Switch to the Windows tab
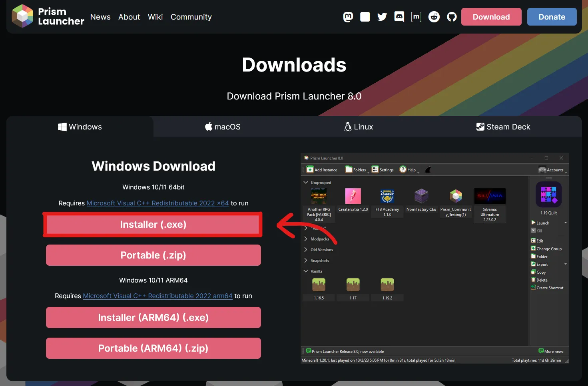Viewport: 588px width, 386px height. coord(80,127)
